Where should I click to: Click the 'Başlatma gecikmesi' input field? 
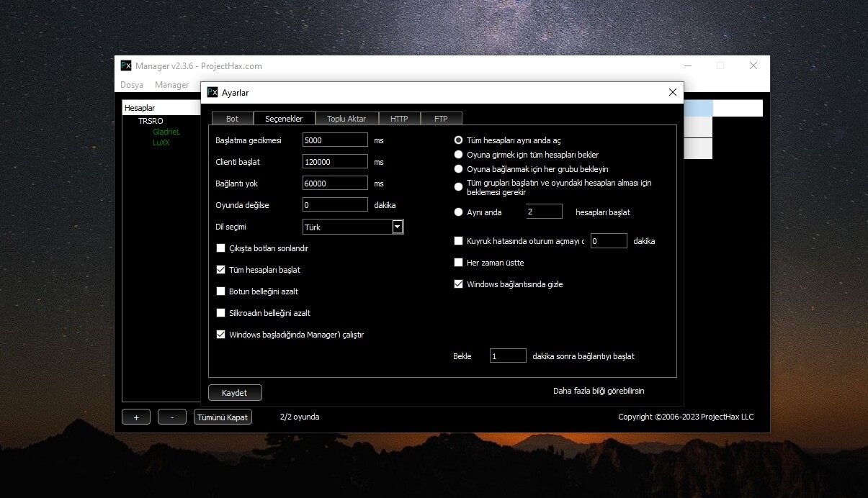pyautogui.click(x=335, y=140)
